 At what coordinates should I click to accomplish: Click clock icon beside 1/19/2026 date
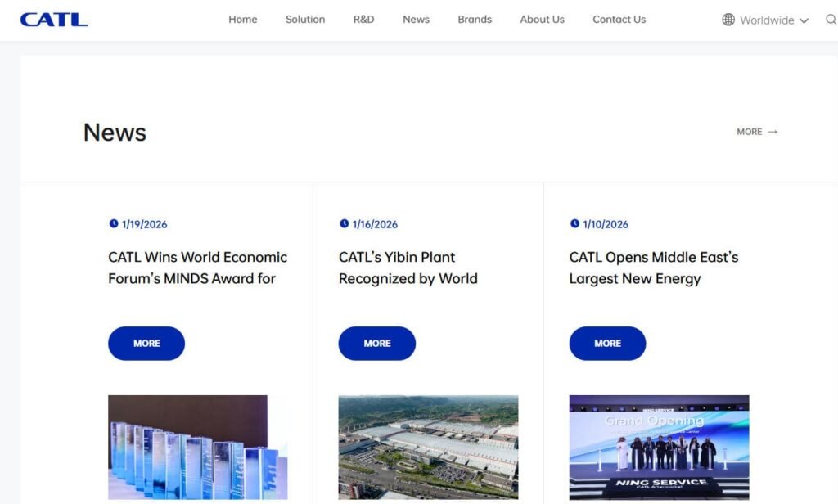[114, 224]
